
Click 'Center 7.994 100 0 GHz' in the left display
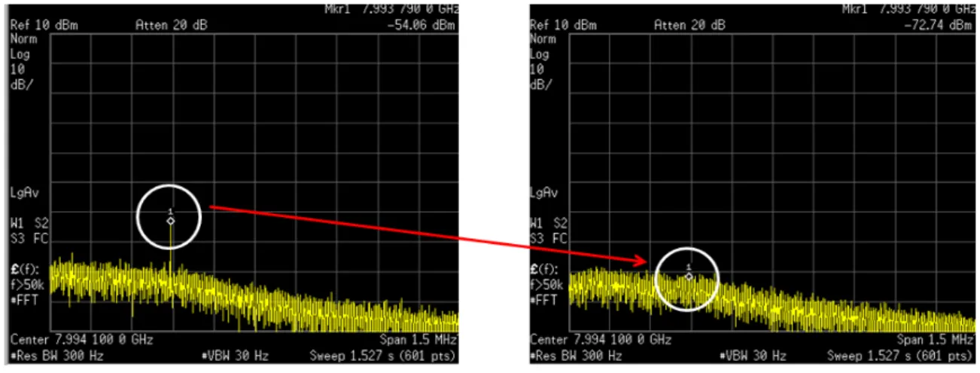click(81, 340)
